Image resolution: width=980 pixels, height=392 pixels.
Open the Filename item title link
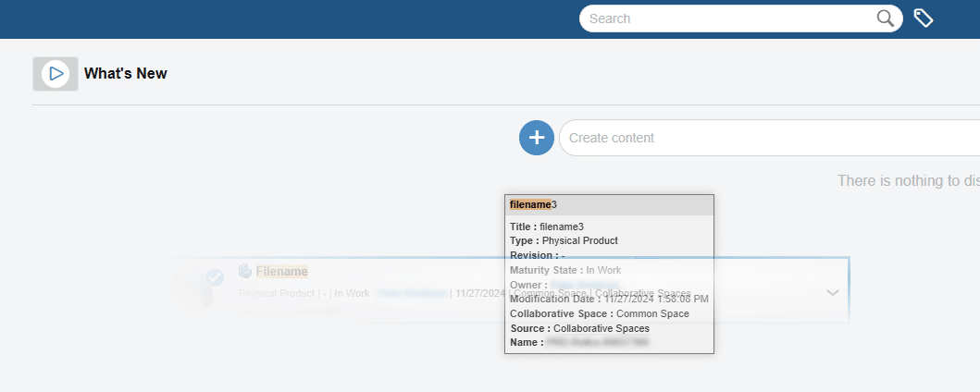(x=281, y=272)
